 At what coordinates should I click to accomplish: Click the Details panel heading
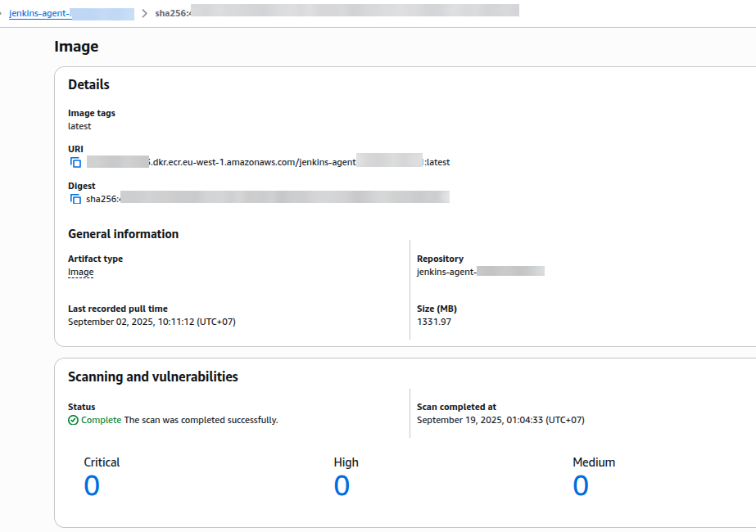[88, 84]
